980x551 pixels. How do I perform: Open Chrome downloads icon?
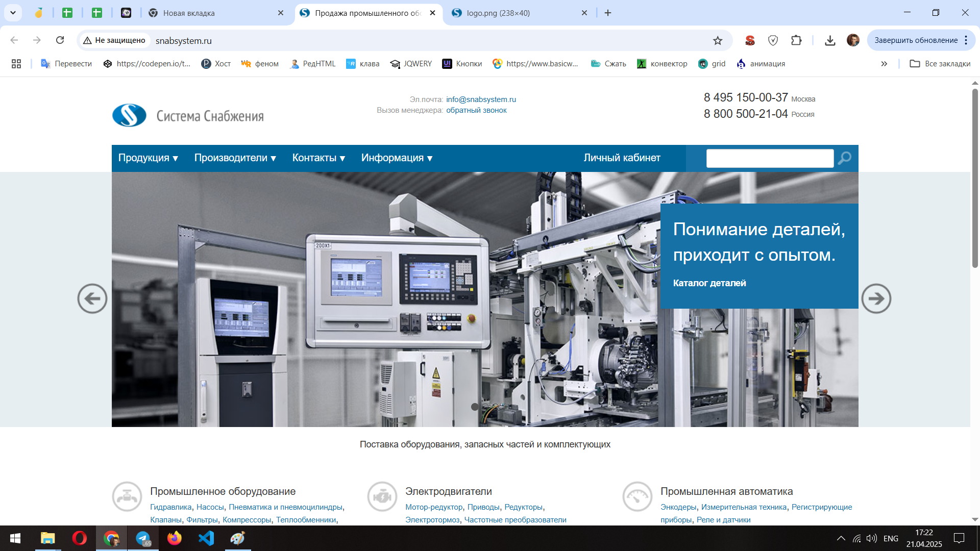pos(830,40)
